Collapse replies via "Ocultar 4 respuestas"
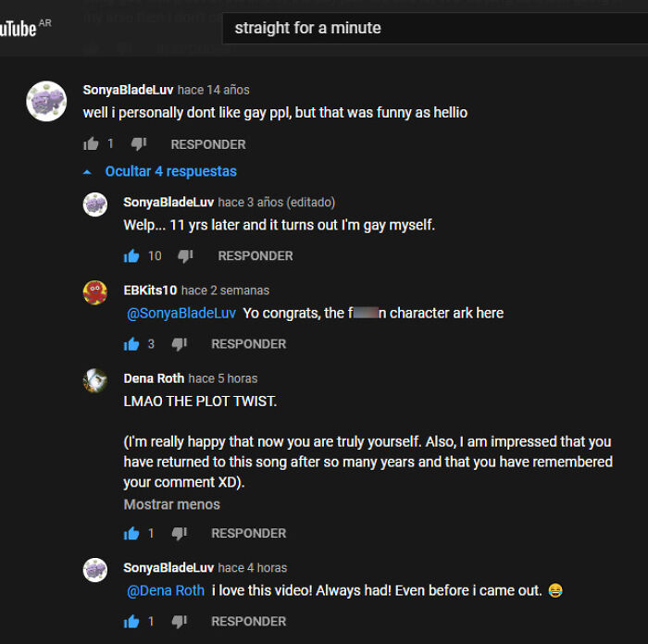 coord(170,171)
